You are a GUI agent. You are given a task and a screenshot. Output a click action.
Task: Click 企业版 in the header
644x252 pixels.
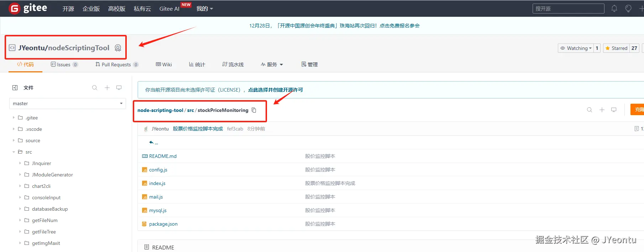91,9
